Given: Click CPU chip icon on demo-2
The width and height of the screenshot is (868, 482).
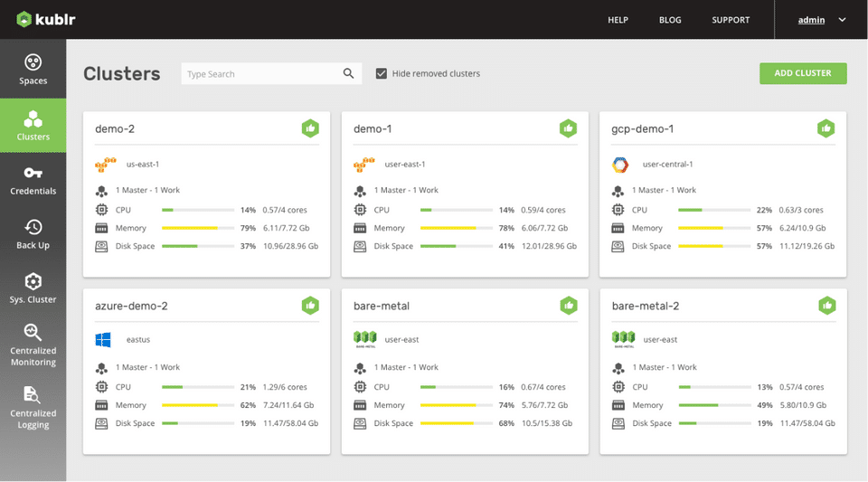Looking at the screenshot, I should tap(101, 210).
